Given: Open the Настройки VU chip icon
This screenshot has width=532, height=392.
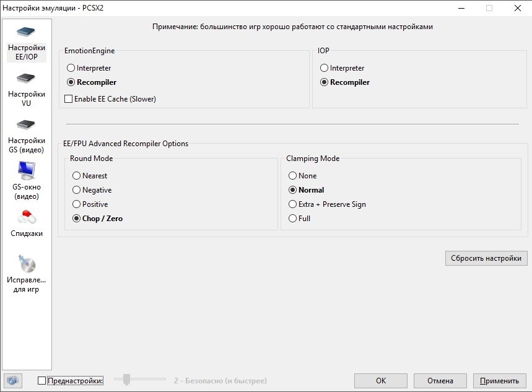Looking at the screenshot, I should click(x=26, y=80).
